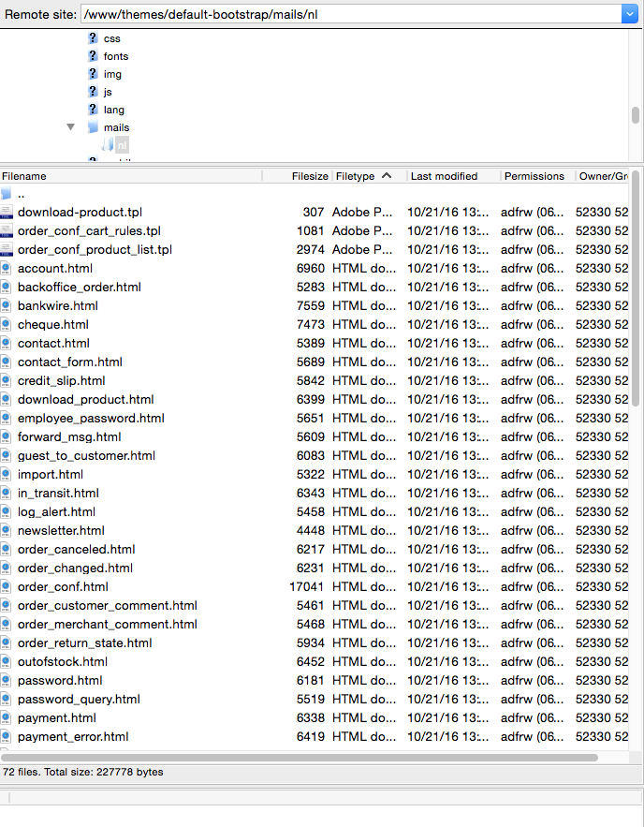Select the nl subfolder in tree

[x=122, y=145]
